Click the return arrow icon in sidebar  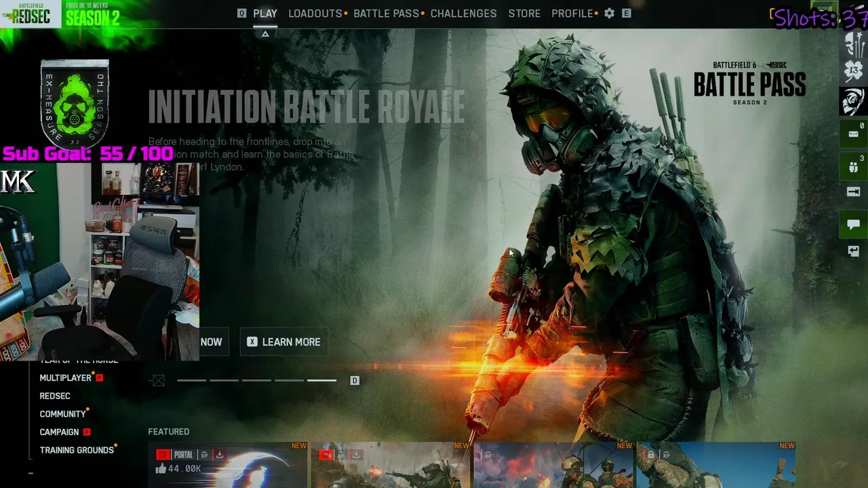tap(853, 251)
